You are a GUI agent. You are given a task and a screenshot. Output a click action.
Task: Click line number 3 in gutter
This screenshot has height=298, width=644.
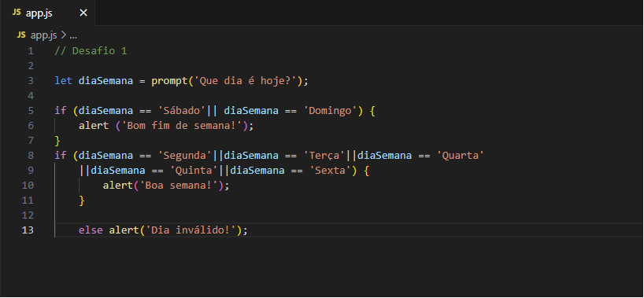(x=31, y=81)
